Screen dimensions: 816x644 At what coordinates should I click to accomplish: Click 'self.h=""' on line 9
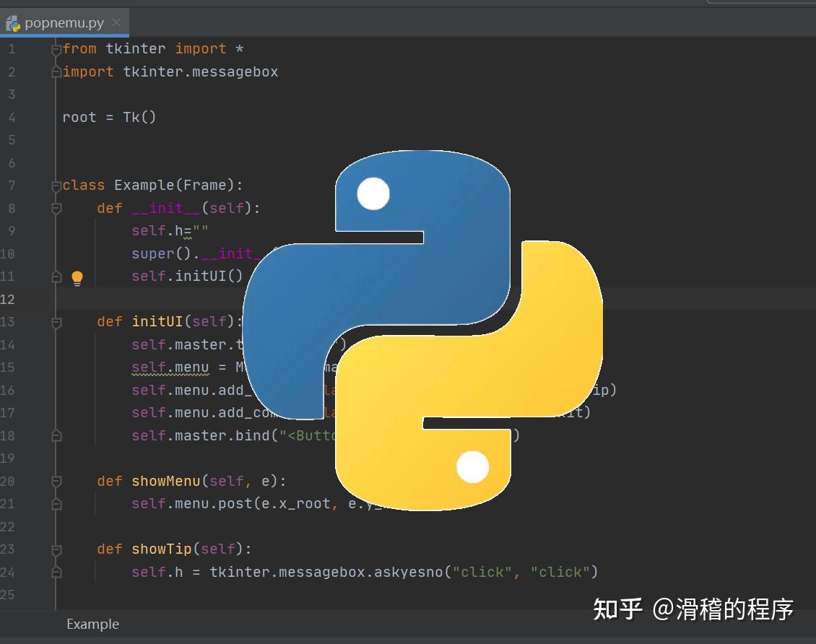(170, 230)
